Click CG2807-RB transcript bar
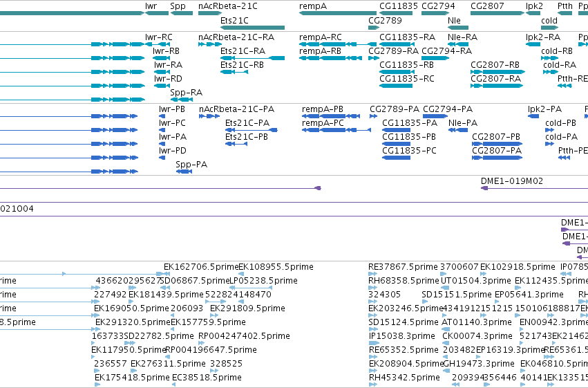 [497, 72]
